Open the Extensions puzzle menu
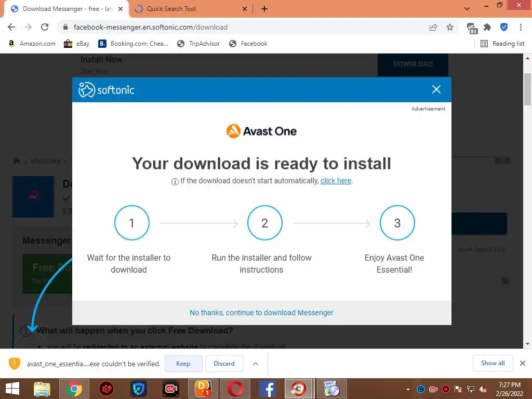 coord(487,27)
